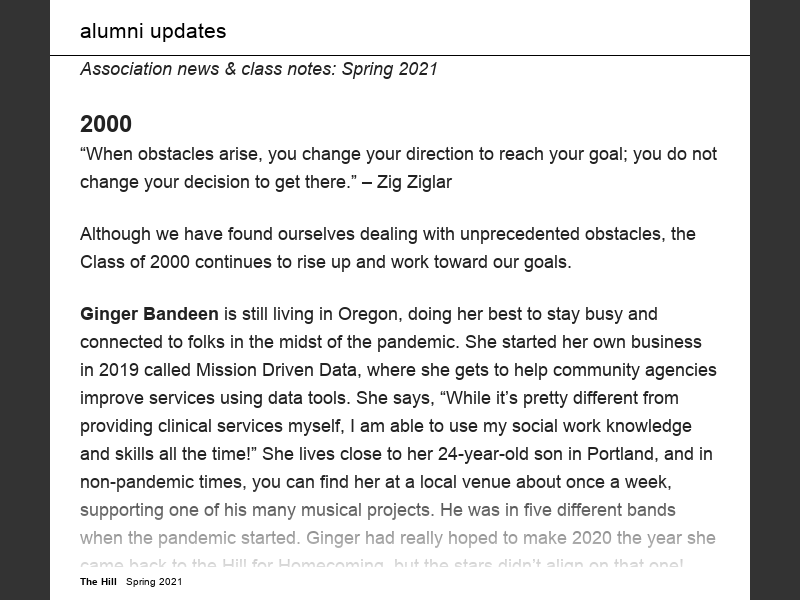This screenshot has height=600, width=800.
Task: Click the "Association news & class notes" subtitle
Action: 208,69
